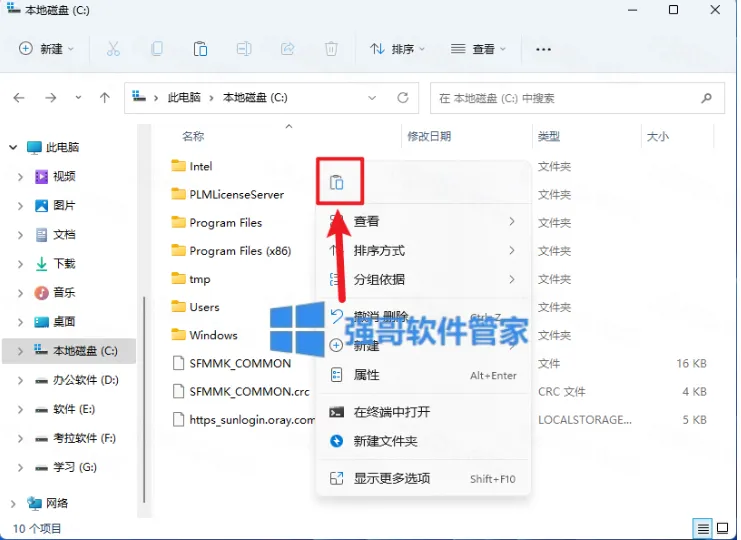The height and width of the screenshot is (540, 741).
Task: Go up one folder level arrow
Action: coord(104,98)
